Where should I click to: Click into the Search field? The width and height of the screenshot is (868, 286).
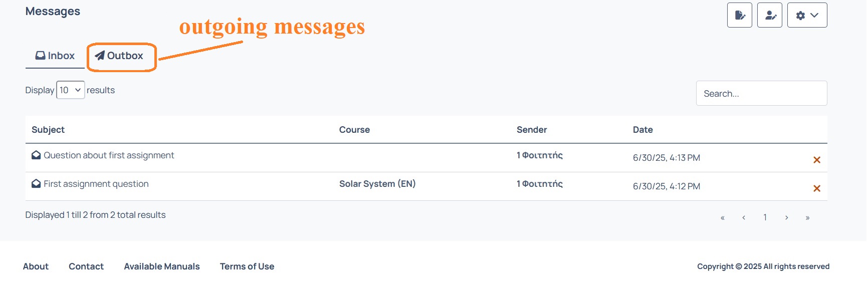pos(761,93)
